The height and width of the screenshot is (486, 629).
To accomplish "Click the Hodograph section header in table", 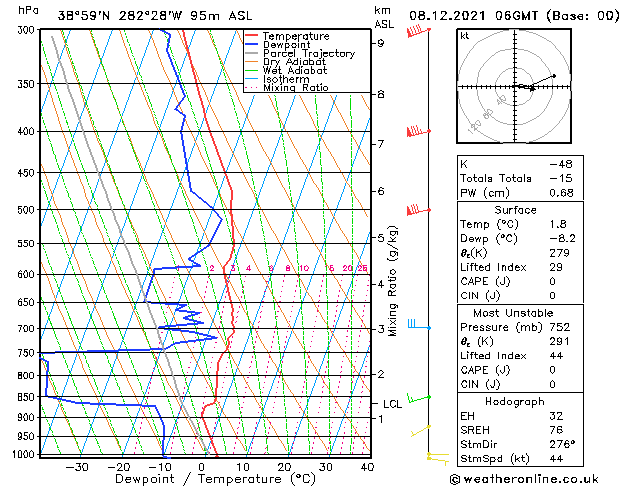I will tap(513, 401).
